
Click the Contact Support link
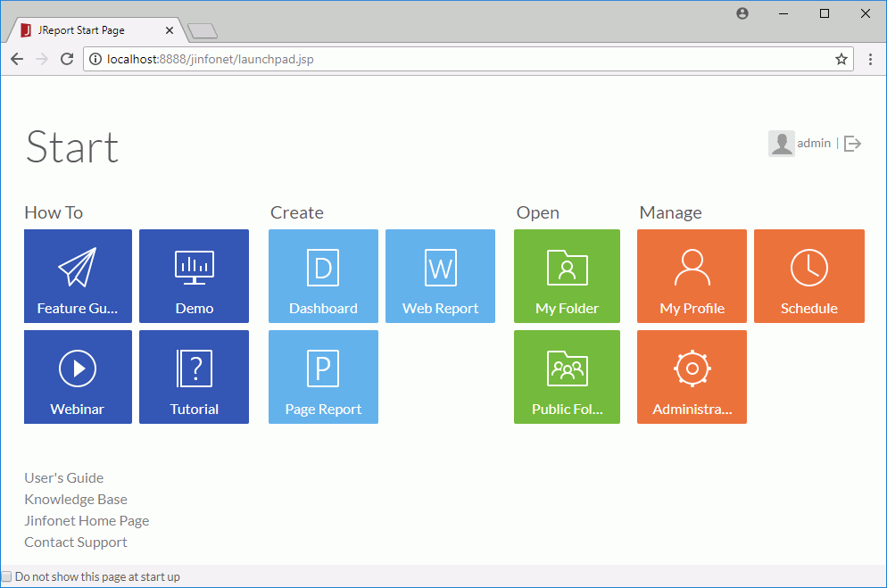pyautogui.click(x=76, y=542)
